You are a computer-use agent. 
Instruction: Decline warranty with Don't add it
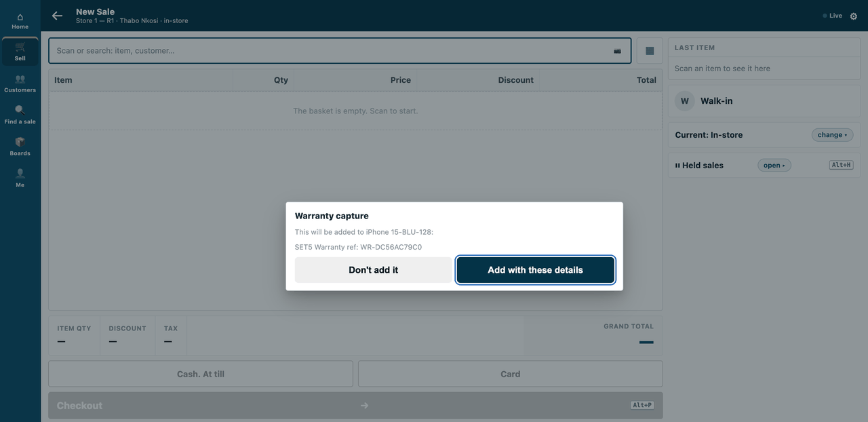373,270
